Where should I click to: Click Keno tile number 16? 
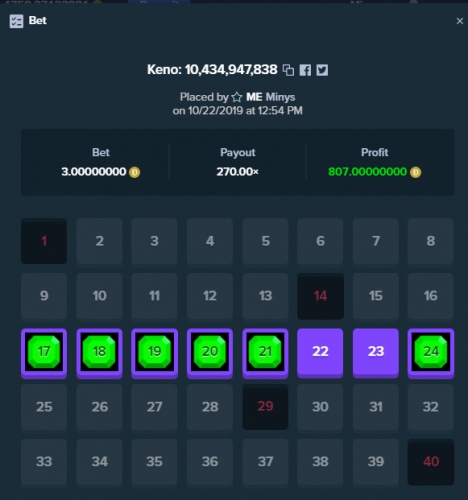click(x=431, y=296)
